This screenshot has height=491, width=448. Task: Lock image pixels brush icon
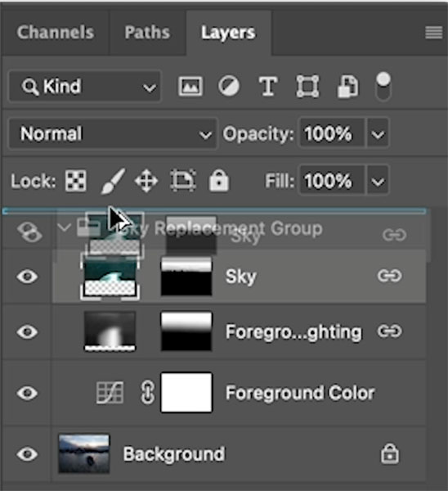coord(114,182)
